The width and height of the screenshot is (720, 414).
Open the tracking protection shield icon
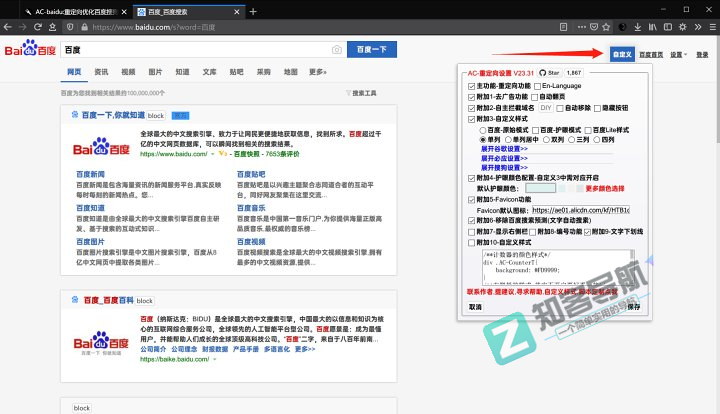[x=70, y=27]
